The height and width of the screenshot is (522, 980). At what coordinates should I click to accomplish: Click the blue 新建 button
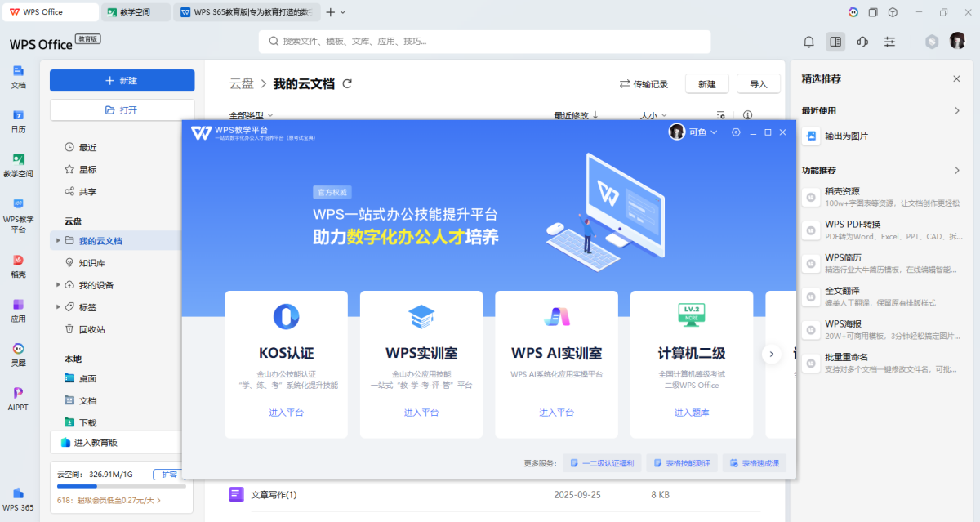point(122,80)
